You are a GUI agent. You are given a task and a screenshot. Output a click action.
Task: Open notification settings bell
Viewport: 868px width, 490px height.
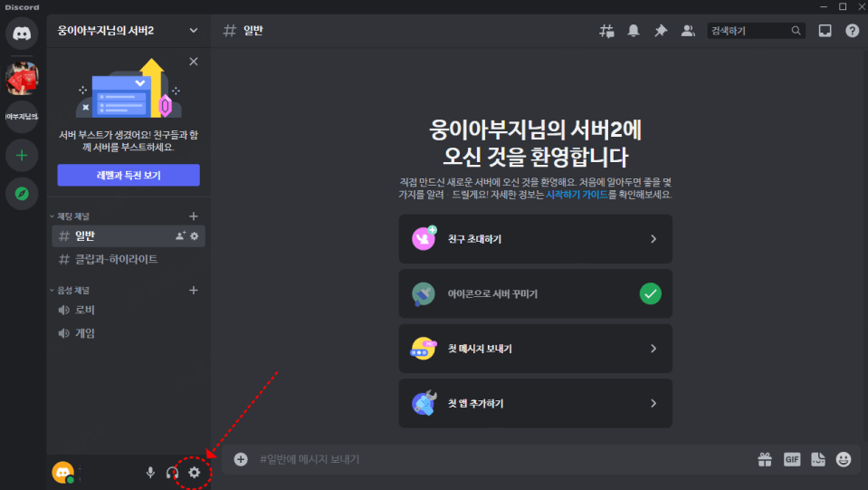pos(634,31)
